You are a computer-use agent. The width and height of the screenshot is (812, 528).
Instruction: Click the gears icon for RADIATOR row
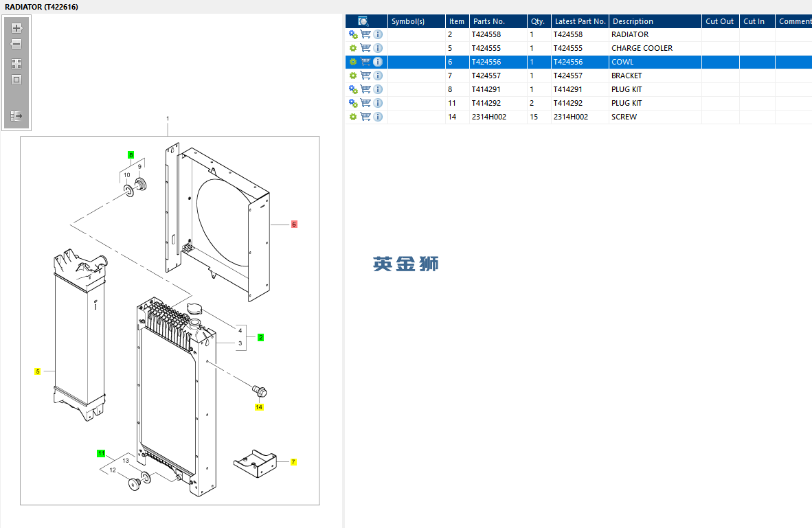pyautogui.click(x=353, y=35)
